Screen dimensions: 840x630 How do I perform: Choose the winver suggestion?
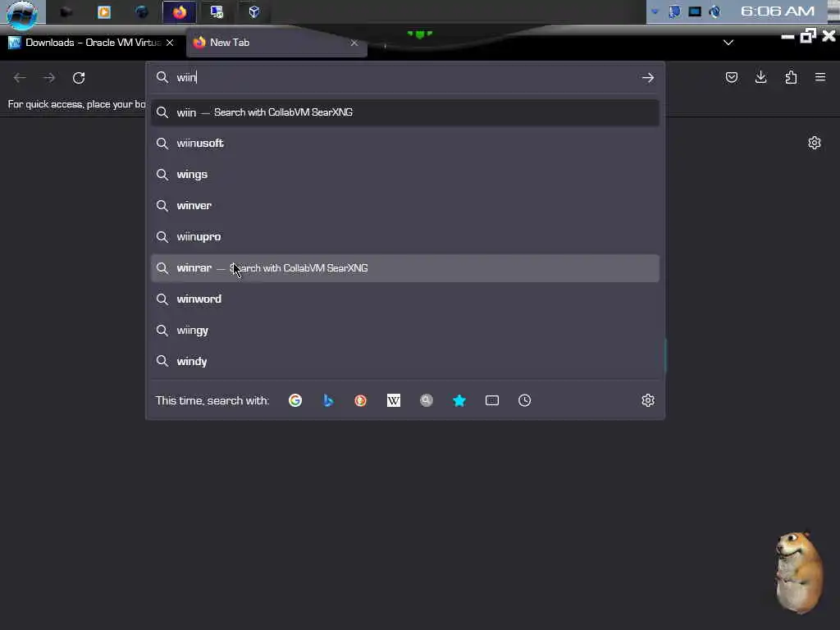click(x=405, y=206)
